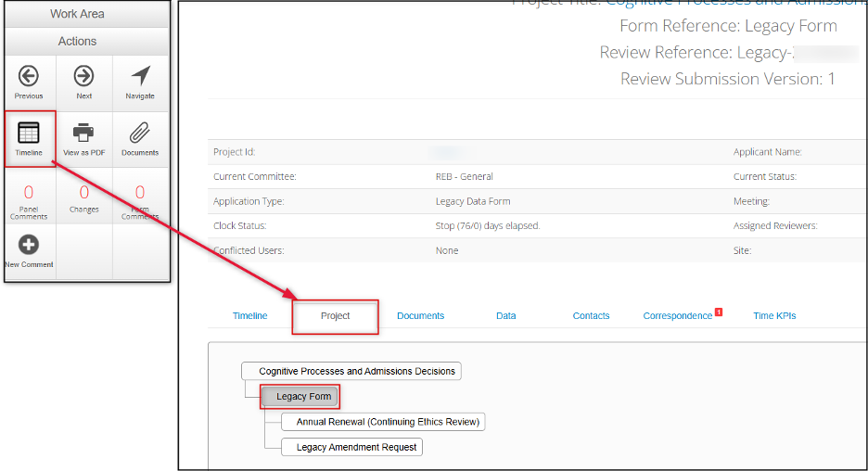Click 'Legacy Data Form' application type value

(x=473, y=201)
